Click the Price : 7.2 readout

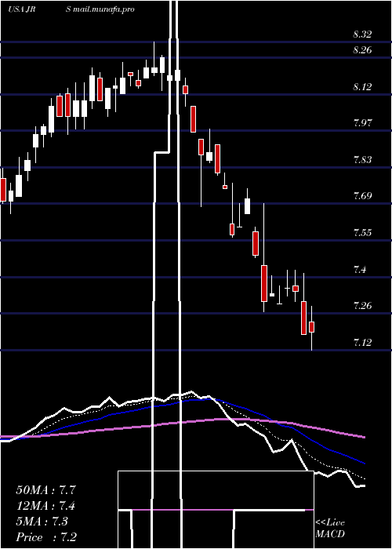(x=46, y=537)
